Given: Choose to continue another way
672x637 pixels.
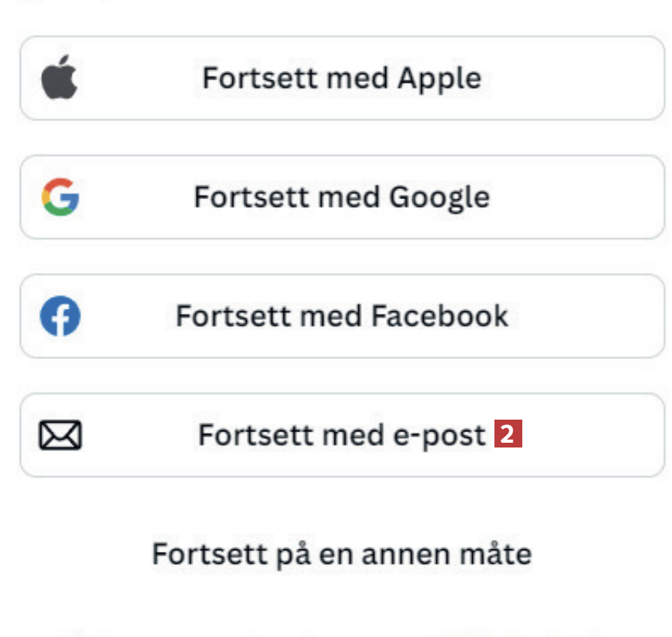Looking at the screenshot, I should (x=342, y=553).
